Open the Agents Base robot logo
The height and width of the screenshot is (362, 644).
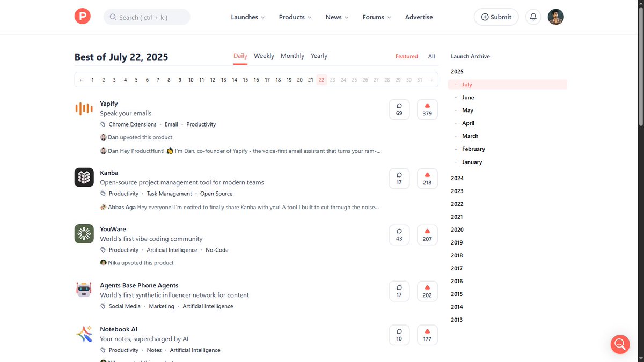click(x=84, y=290)
